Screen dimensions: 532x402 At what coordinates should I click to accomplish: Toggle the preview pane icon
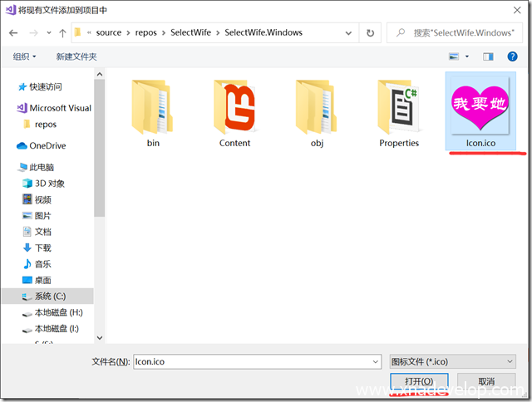click(x=488, y=56)
